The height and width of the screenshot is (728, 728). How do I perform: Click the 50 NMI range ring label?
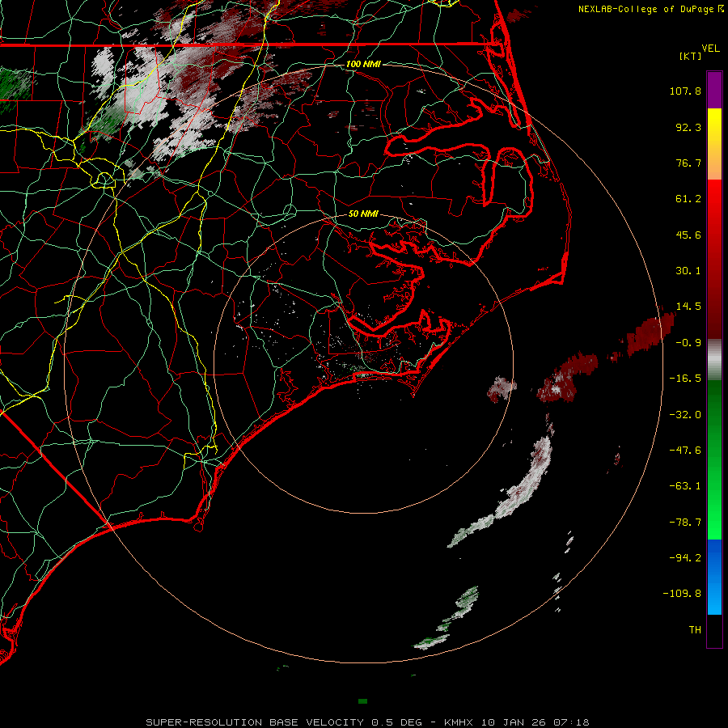[x=363, y=214]
